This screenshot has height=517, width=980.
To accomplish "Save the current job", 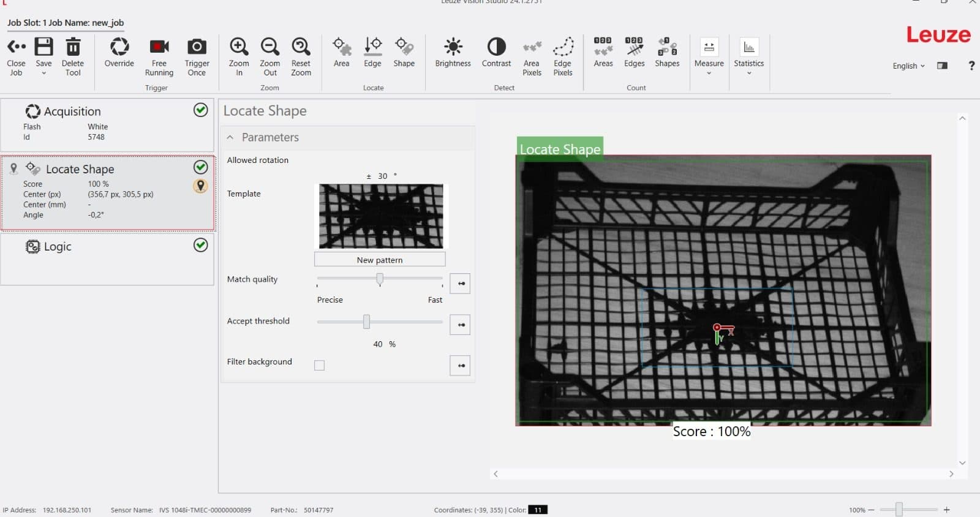I will [x=43, y=47].
